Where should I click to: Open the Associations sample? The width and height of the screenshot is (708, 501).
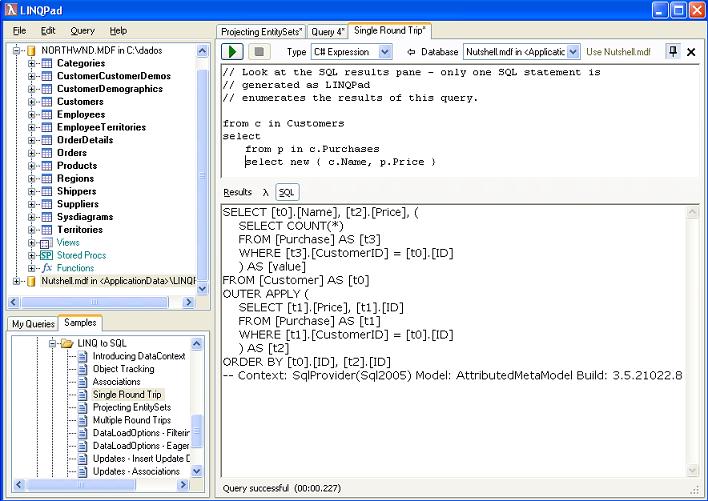116,382
